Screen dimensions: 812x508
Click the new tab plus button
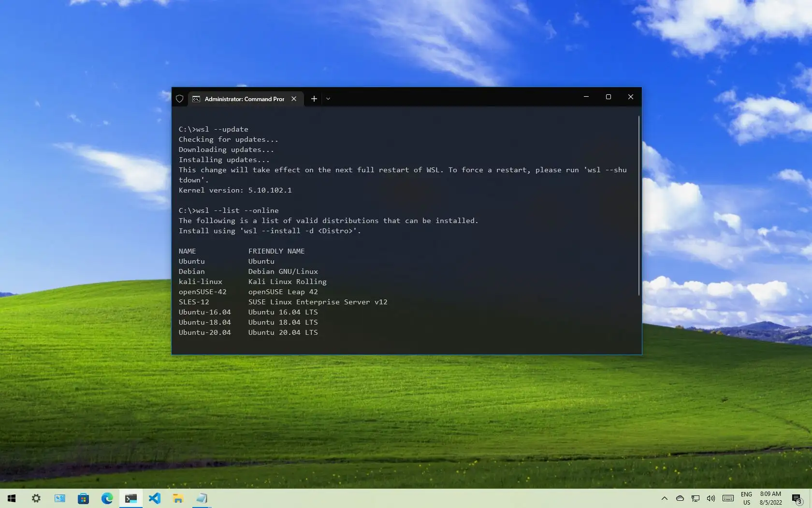(314, 99)
